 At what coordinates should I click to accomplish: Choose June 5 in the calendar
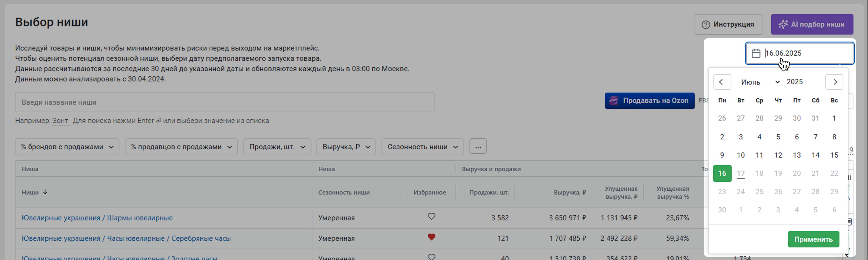coord(778,137)
